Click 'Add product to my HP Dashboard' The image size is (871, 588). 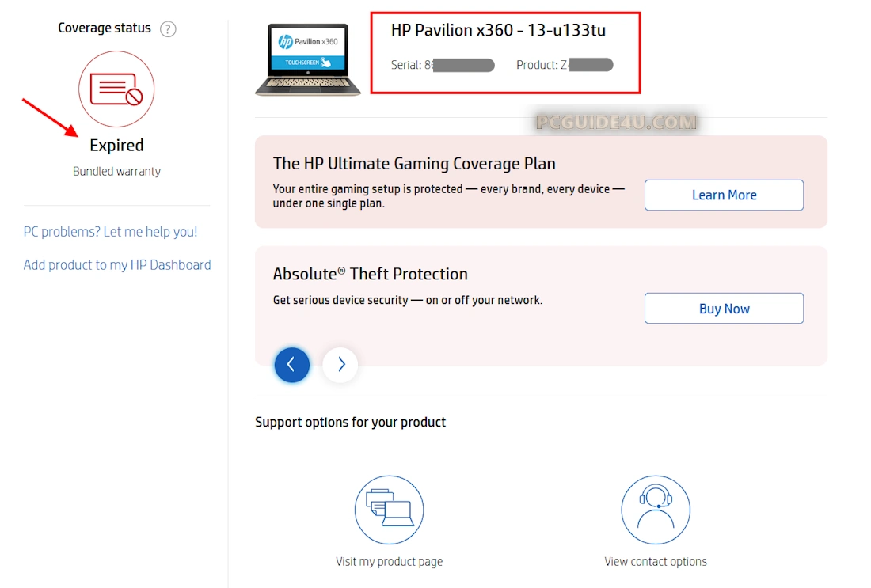tap(117, 265)
